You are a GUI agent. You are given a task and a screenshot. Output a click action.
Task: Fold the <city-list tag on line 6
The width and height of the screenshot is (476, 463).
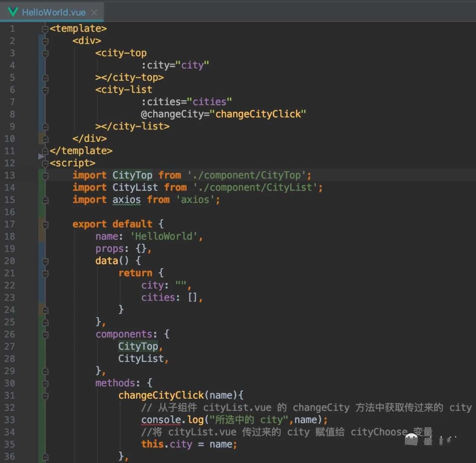tap(45, 90)
